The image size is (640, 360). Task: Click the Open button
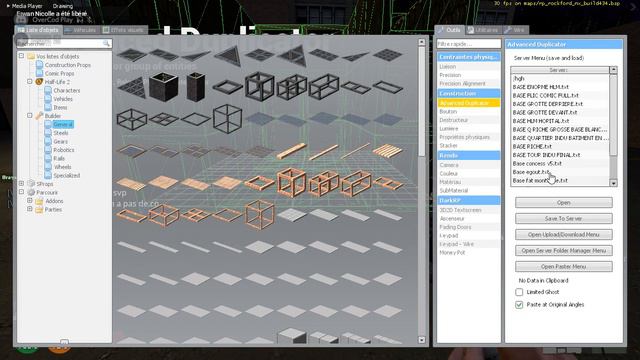(x=563, y=202)
